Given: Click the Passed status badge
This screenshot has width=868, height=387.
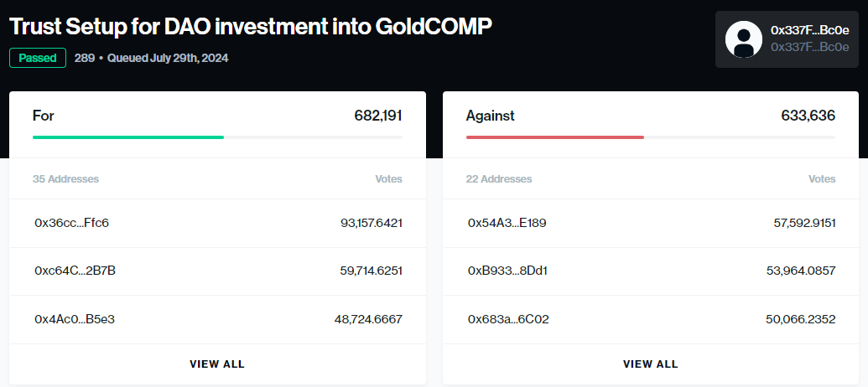Looking at the screenshot, I should tap(38, 58).
